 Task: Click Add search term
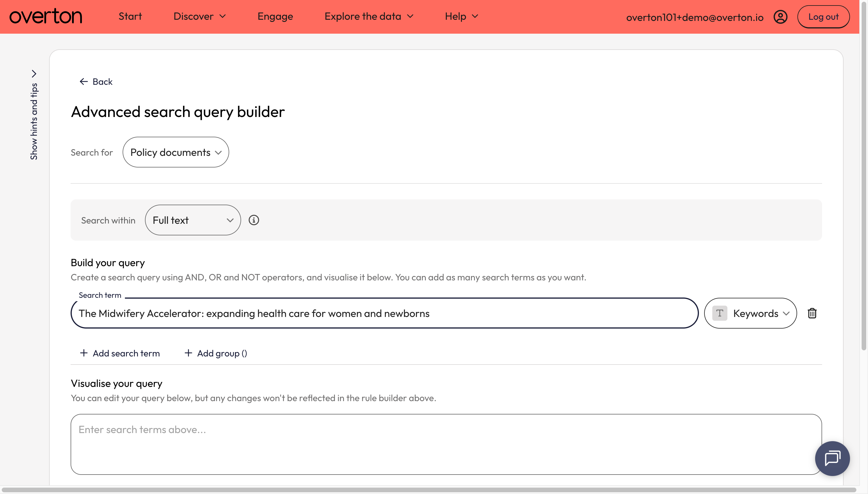(x=119, y=353)
